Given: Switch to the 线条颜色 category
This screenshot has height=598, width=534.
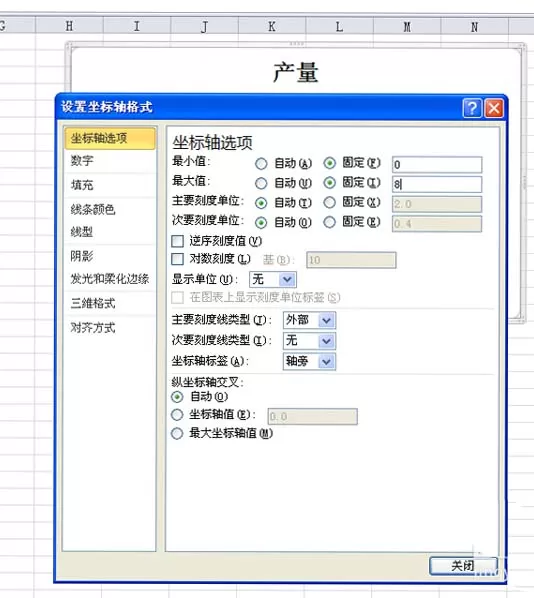Looking at the screenshot, I should point(110,209).
